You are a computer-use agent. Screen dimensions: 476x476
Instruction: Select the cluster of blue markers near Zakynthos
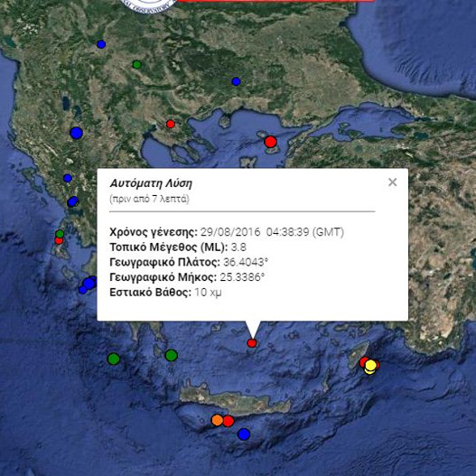pyautogui.click(x=88, y=285)
